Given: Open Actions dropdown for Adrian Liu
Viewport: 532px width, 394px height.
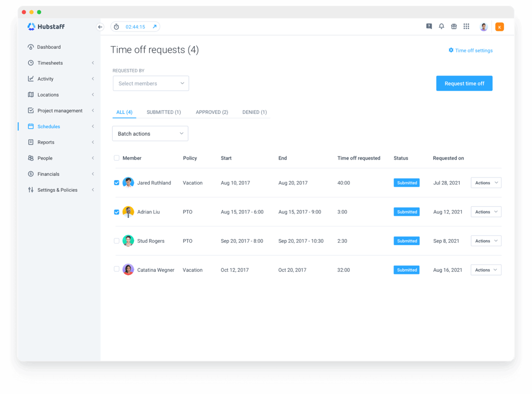Looking at the screenshot, I should coord(486,212).
